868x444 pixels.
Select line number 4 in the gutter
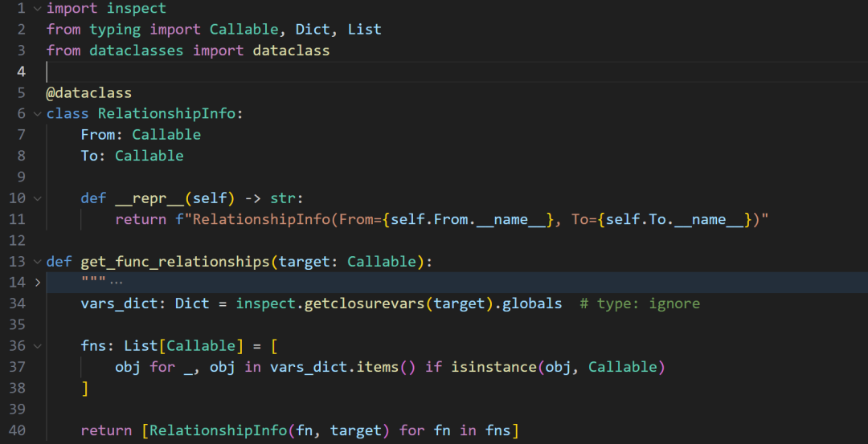point(21,72)
